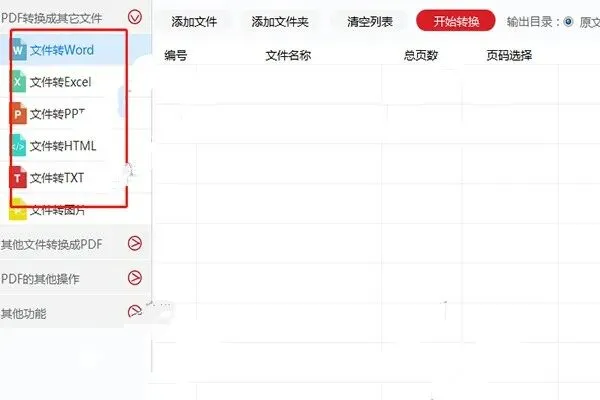Click the 添加文件 button
This screenshot has height=400, width=600.
(194, 22)
